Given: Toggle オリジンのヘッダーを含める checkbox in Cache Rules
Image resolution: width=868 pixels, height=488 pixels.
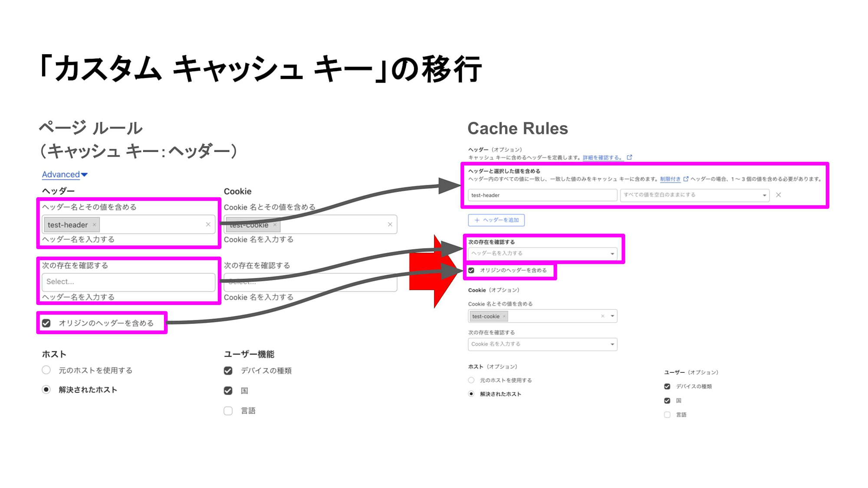Looking at the screenshot, I should [x=472, y=271].
